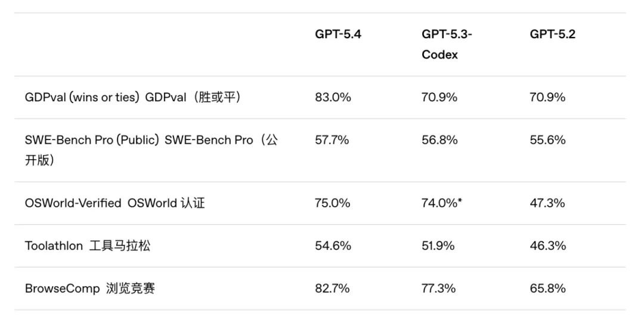The height and width of the screenshot is (323, 644).
Task: Click the 47.3% OSWorld GPT-5.2 value
Action: 547,203
